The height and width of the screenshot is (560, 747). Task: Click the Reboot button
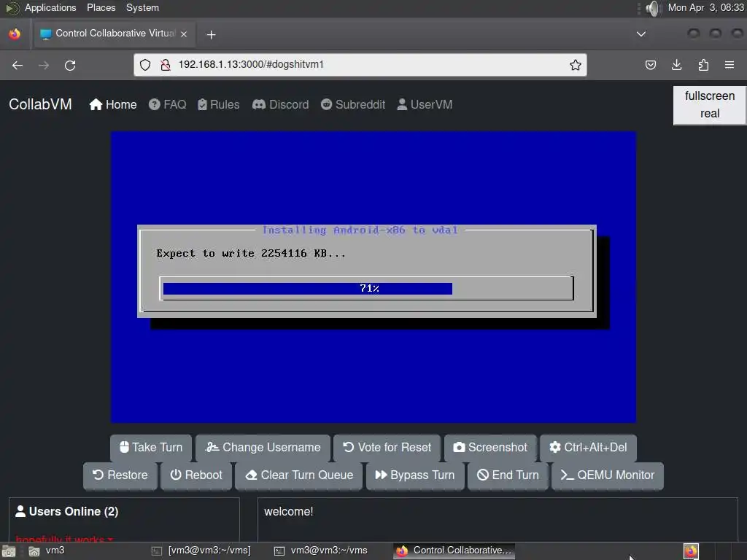[x=196, y=475]
